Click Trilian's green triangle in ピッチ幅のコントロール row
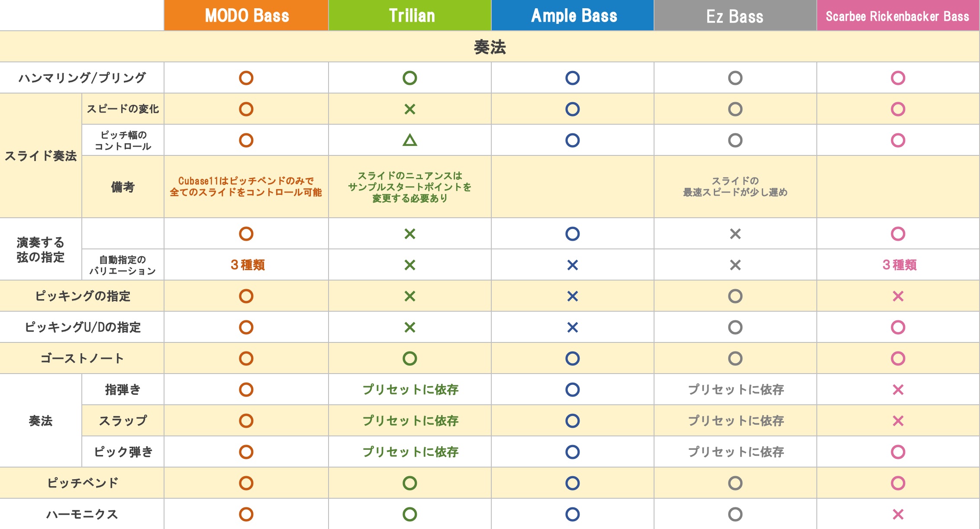The height and width of the screenshot is (529, 980). click(x=410, y=140)
